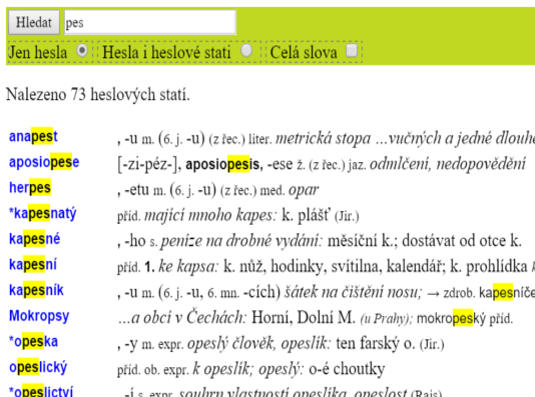Viewport: 535px width, 397px height.
Task: Select the 'Jen hesla' radio button
Action: pyautogui.click(x=82, y=51)
